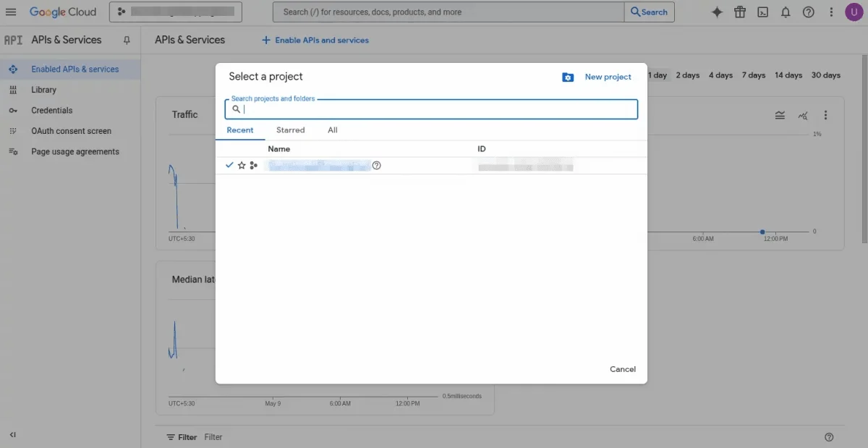Open the account overflow three-dot menu

[830, 12]
